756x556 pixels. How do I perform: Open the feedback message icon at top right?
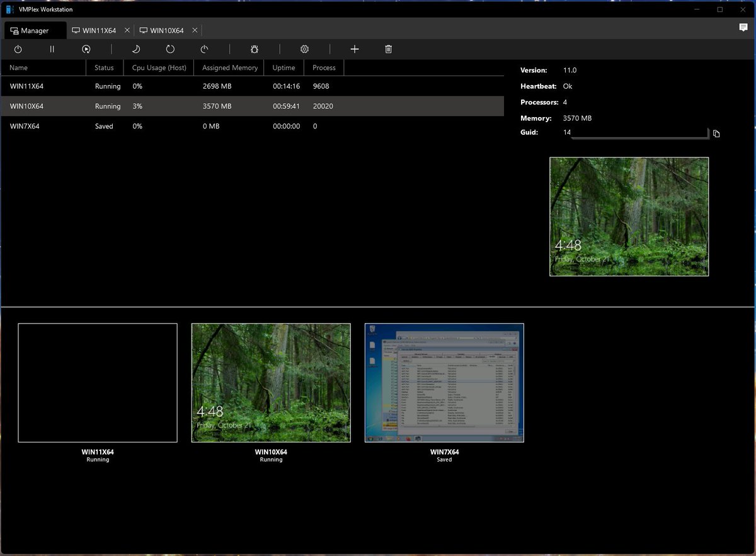(x=743, y=28)
